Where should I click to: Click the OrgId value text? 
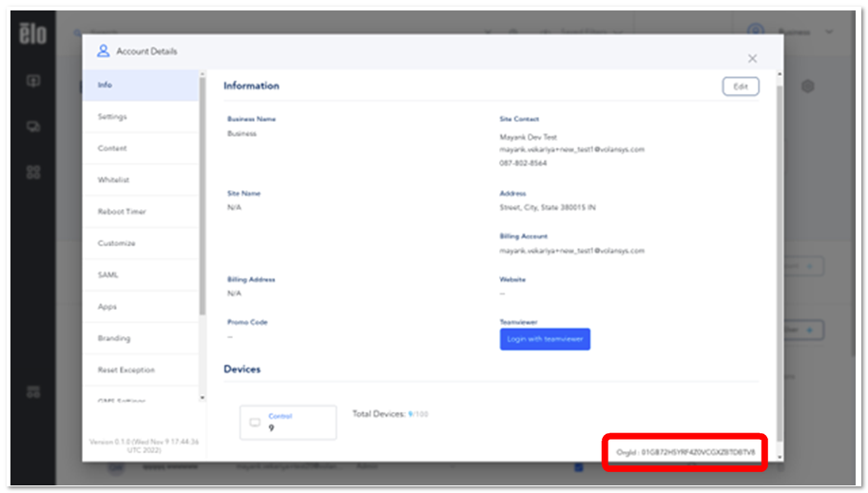pyautogui.click(x=698, y=452)
